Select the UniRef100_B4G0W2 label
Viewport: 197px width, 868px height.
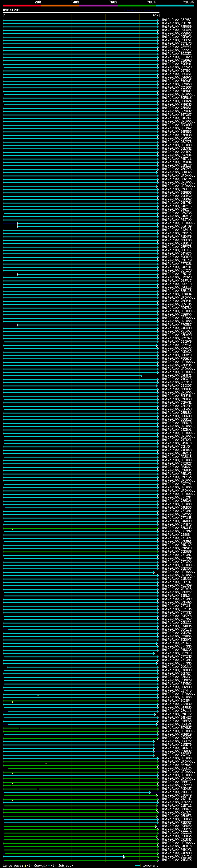[x=177, y=81]
